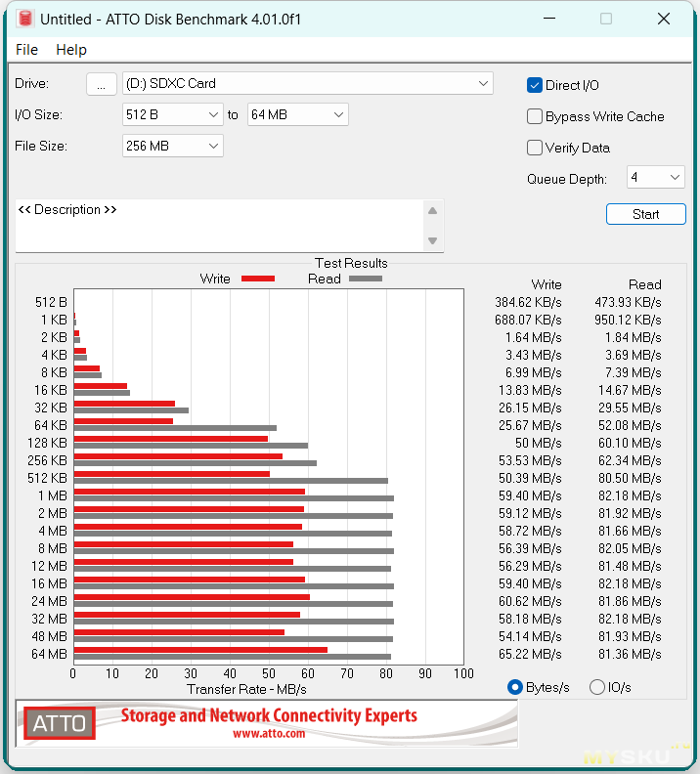Click the description scroll down arrow
The width and height of the screenshot is (700, 774).
click(432, 240)
